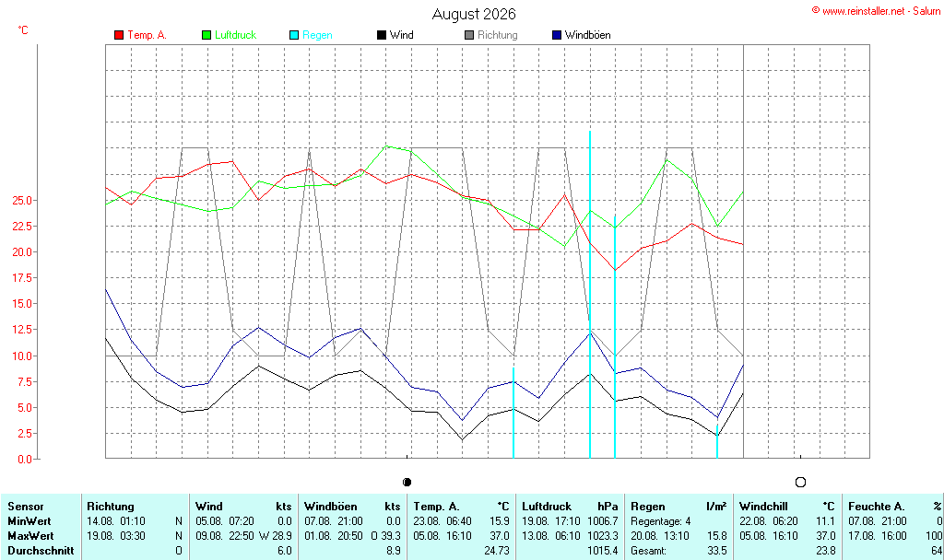This screenshot has height=560, width=944.
Task: Click the 22.5 y-axis tick label
Action: pos(22,227)
